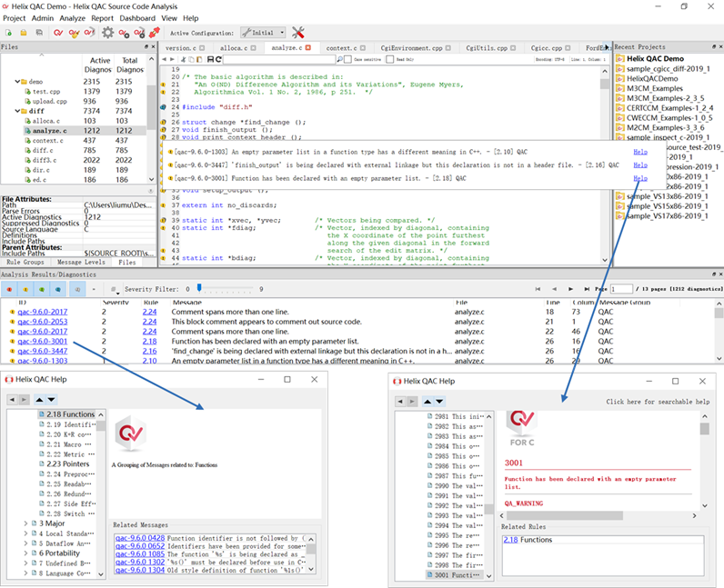Screen dimensions: 724x588
Task: Open the qac-9.6.0 0428 related message link
Action: tap(140, 538)
